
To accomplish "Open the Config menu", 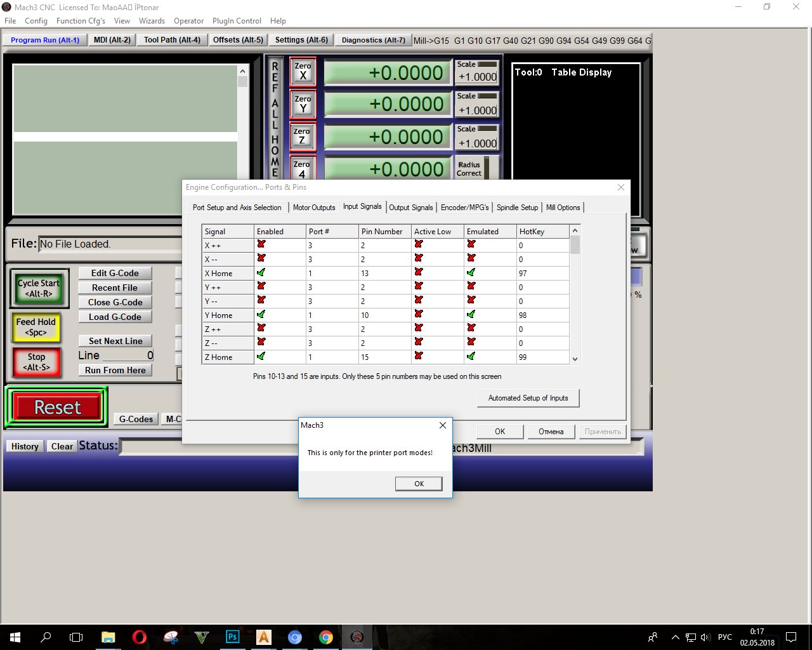I will click(36, 21).
